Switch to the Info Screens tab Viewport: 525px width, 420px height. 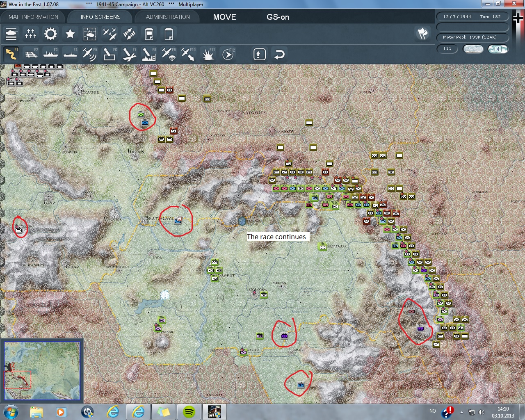click(x=100, y=17)
